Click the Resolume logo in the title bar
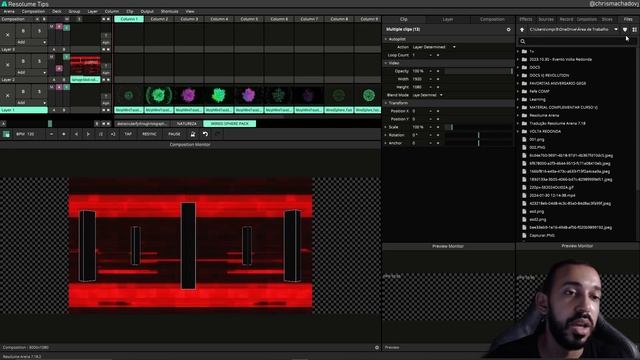Image resolution: width=640 pixels, height=360 pixels. click(x=4, y=4)
